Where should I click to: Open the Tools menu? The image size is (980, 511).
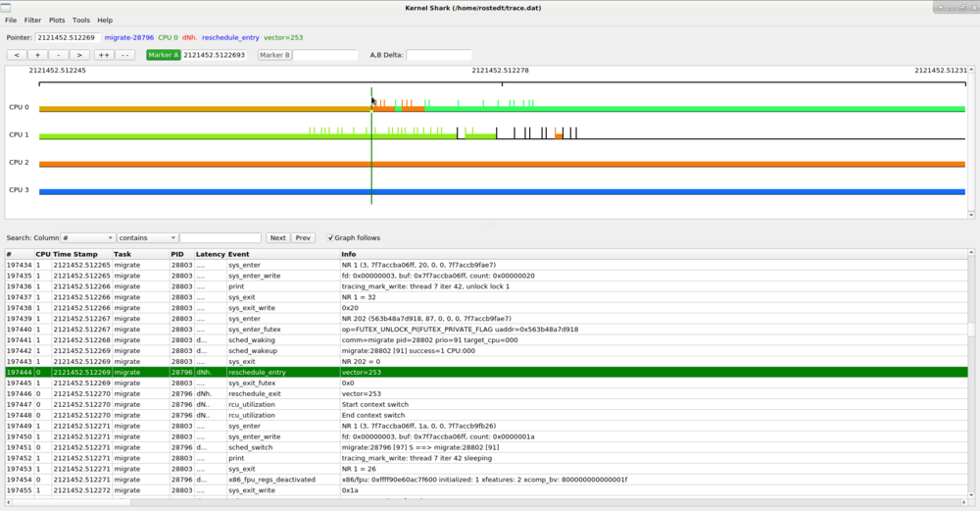[x=81, y=20]
